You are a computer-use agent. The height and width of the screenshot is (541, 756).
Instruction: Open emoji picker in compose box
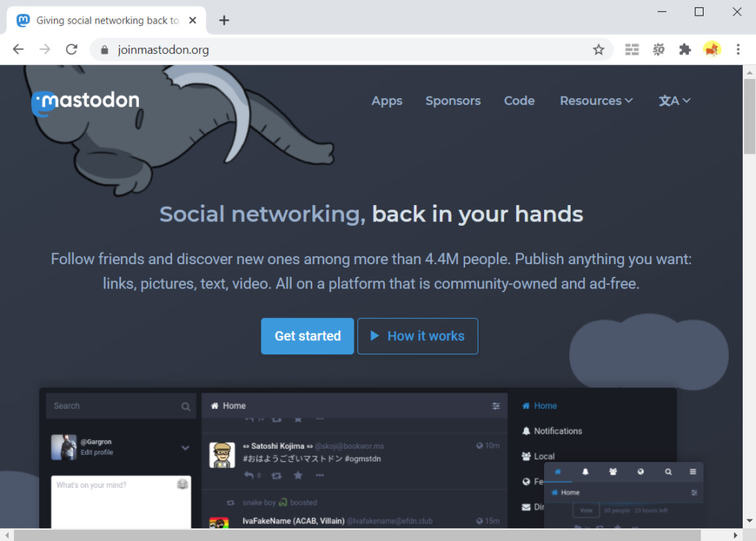182,484
